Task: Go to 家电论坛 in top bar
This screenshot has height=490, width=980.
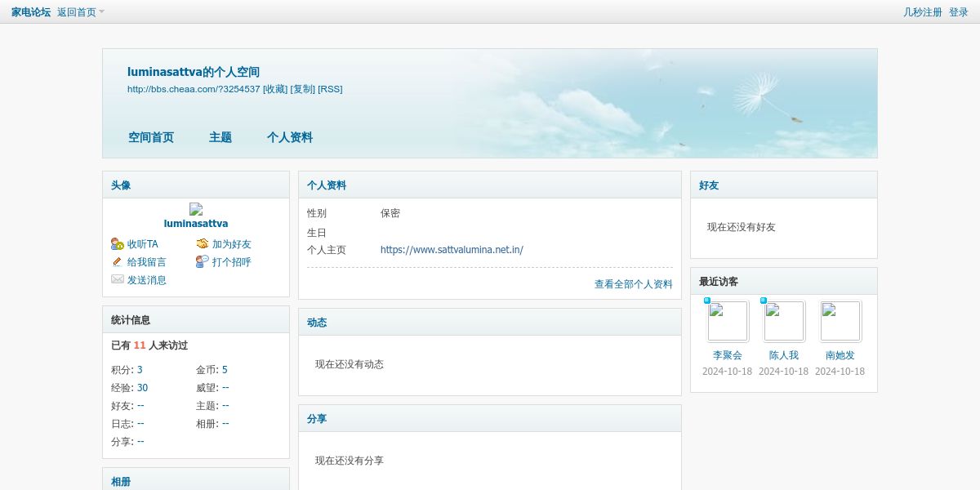Action: point(31,12)
